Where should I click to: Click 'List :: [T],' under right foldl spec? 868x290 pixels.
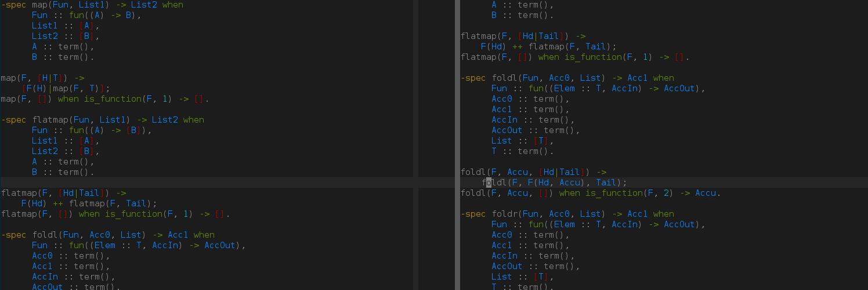click(523, 141)
